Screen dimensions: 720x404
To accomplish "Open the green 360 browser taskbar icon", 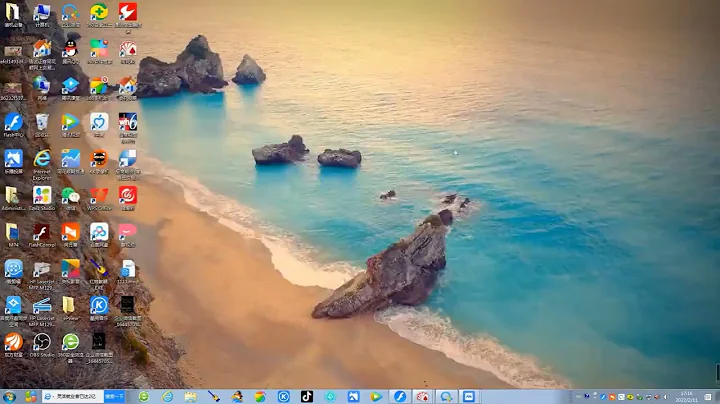I will [x=144, y=397].
